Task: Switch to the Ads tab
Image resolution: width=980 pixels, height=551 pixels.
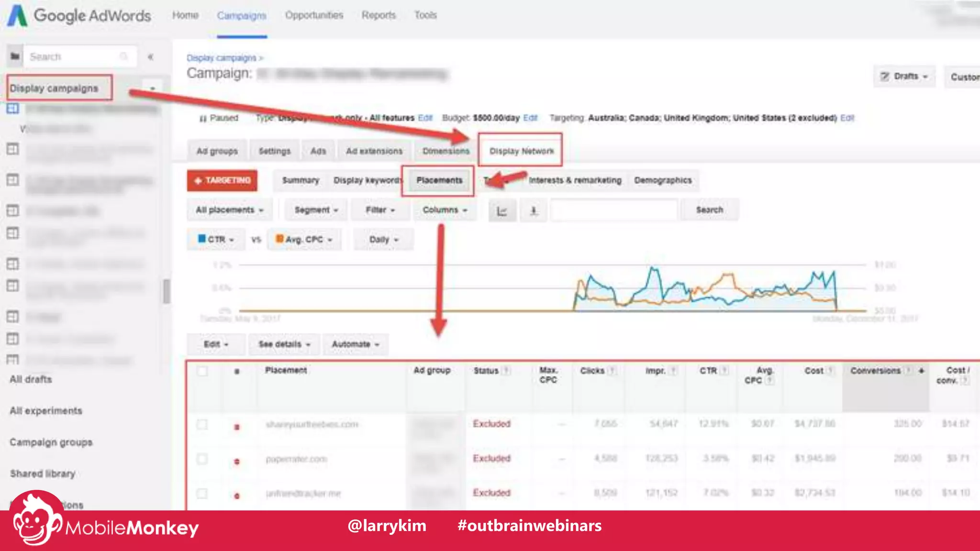Action: tap(318, 151)
